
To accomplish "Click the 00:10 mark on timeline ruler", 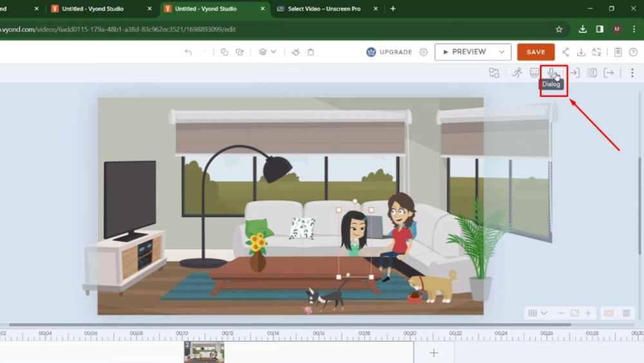I will [x=182, y=333].
